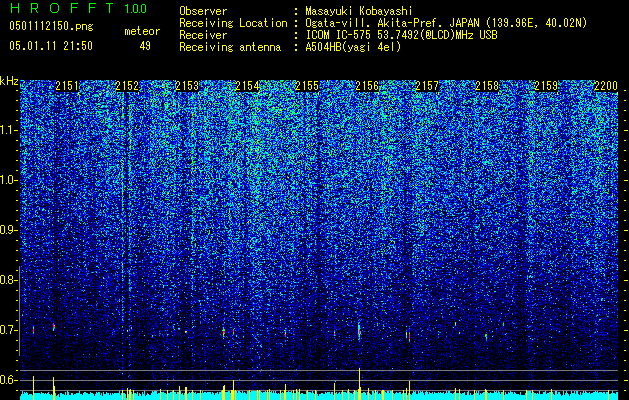Viewport: 629px width, 400px height.
Task: Select antenna value A504HB(yagi 4el)
Action: pos(353,47)
